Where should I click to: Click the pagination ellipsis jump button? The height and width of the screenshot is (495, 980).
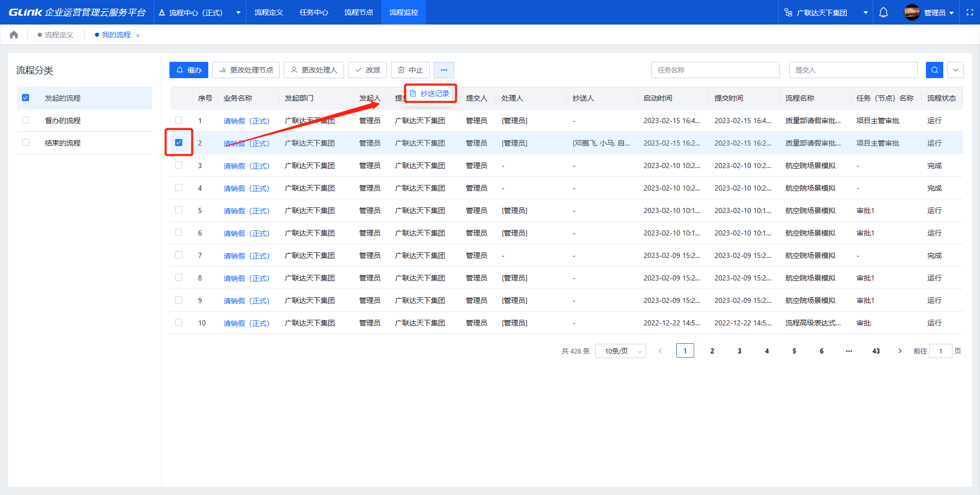849,351
